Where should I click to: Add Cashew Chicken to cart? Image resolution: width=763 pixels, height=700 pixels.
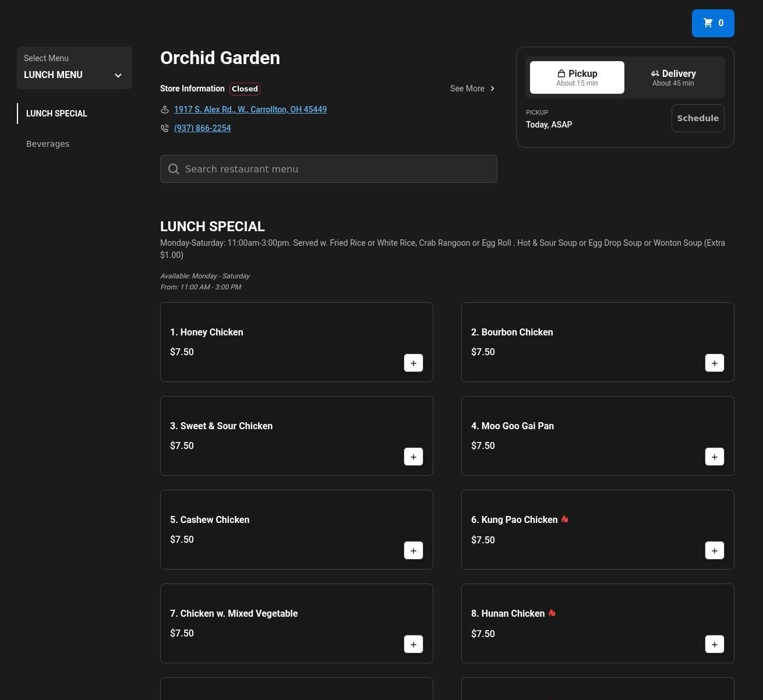(413, 550)
